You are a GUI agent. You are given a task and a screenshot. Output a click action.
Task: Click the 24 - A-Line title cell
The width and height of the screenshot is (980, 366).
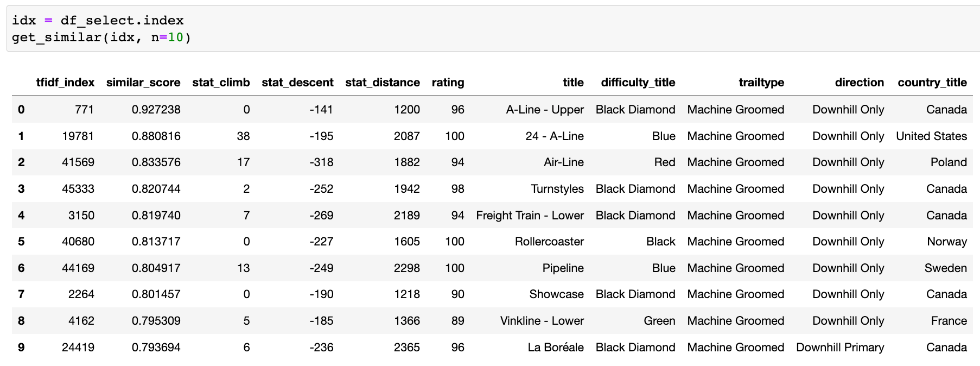pos(554,136)
